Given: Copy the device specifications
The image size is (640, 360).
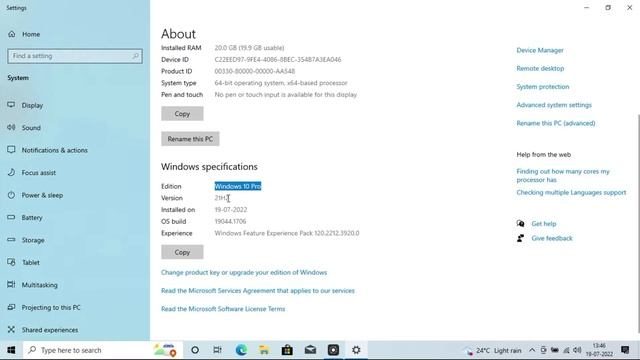Looking at the screenshot, I should [x=182, y=113].
